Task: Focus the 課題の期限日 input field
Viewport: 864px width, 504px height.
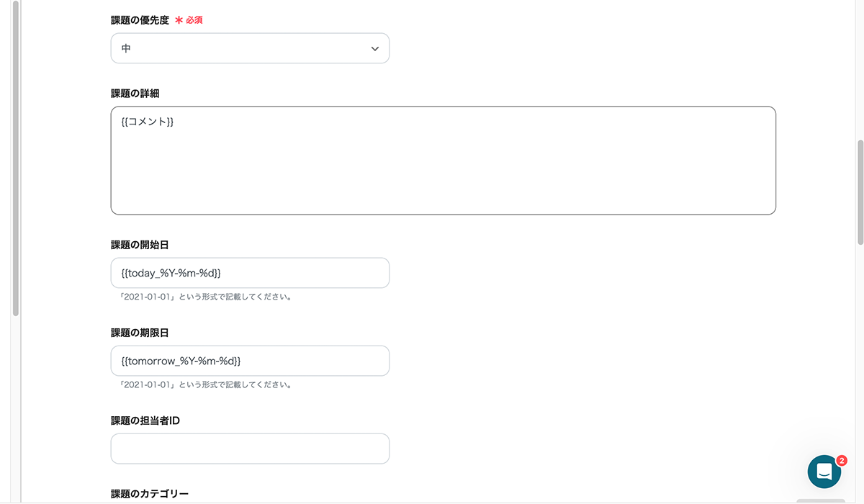Action: [250, 361]
